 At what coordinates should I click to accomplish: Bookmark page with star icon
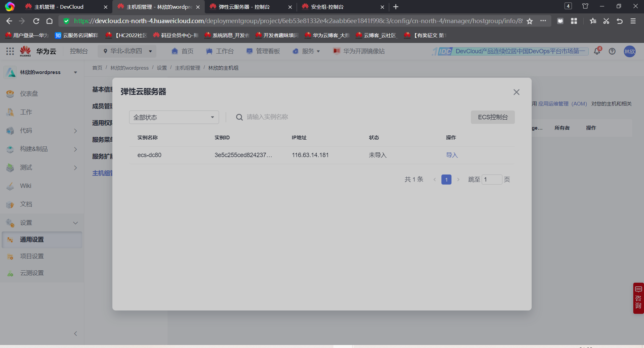(530, 21)
